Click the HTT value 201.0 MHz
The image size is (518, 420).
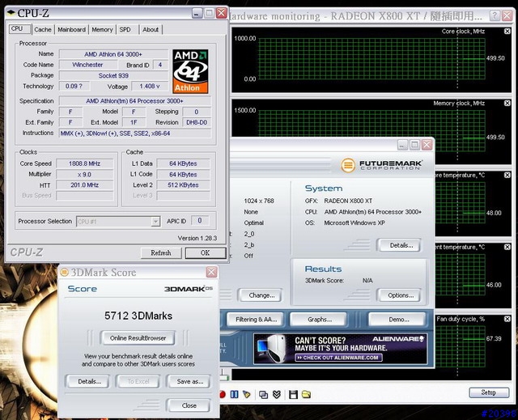(x=84, y=185)
